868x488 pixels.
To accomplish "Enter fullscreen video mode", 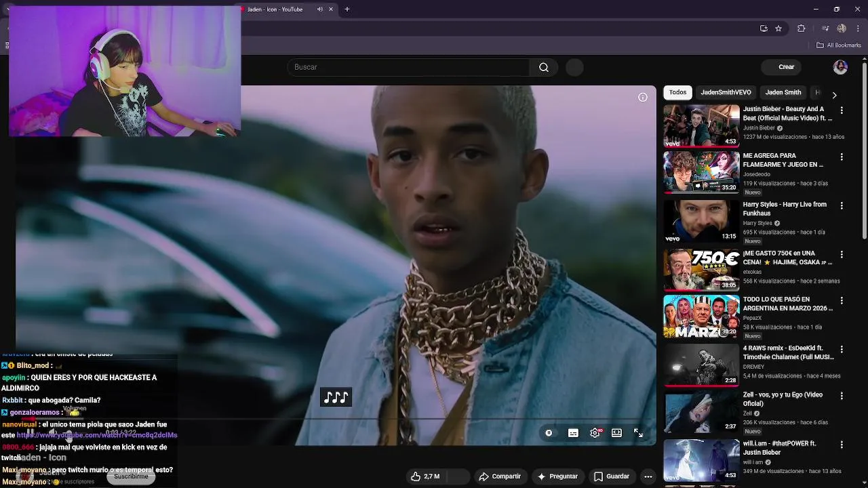I will pos(638,433).
